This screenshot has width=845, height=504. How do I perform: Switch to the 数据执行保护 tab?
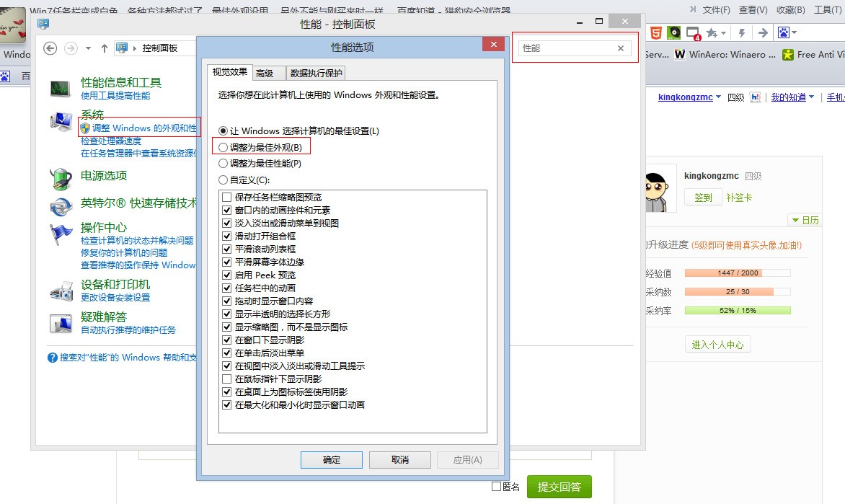point(316,74)
